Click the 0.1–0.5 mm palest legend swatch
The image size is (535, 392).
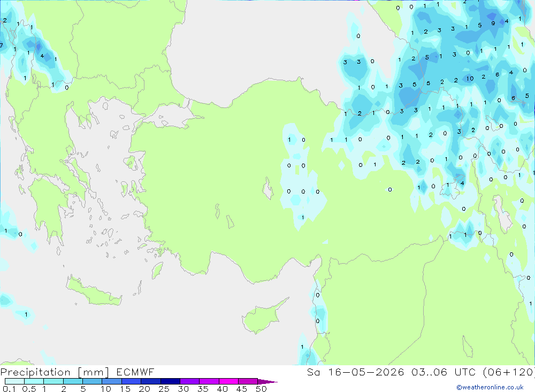click(x=14, y=381)
